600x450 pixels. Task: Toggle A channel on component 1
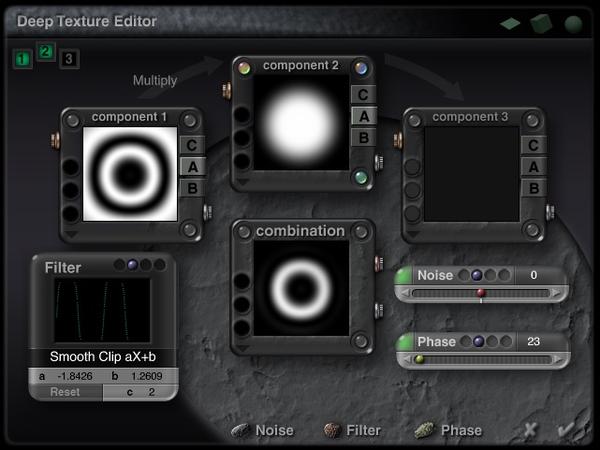coord(192,167)
